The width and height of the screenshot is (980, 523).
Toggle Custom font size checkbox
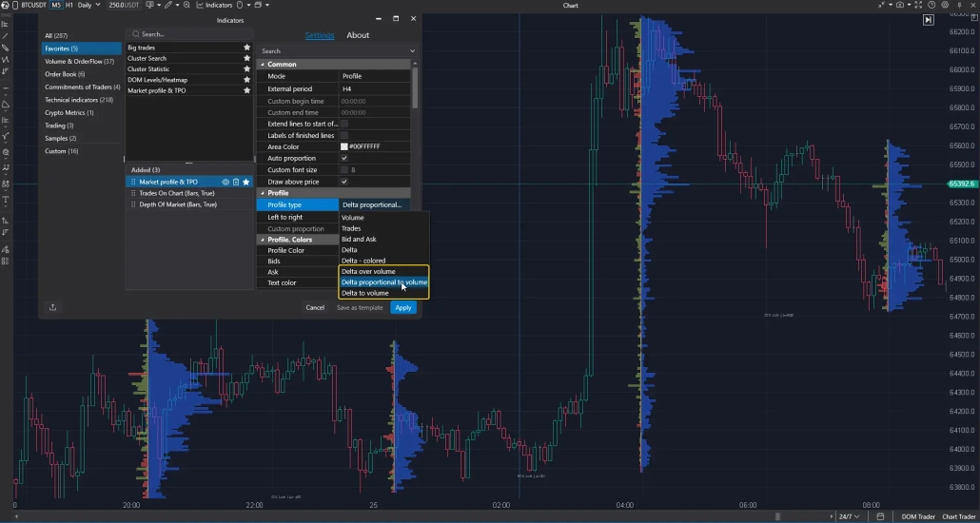343,170
